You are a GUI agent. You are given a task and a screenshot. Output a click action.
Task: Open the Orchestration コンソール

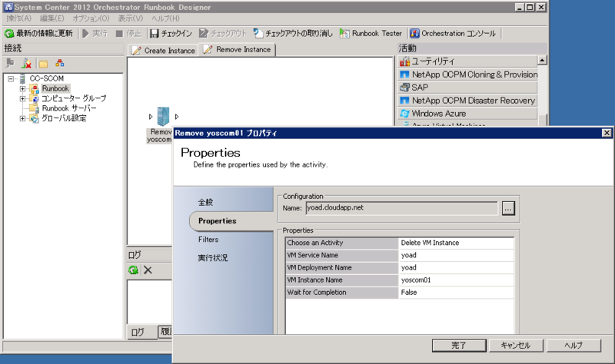453,34
